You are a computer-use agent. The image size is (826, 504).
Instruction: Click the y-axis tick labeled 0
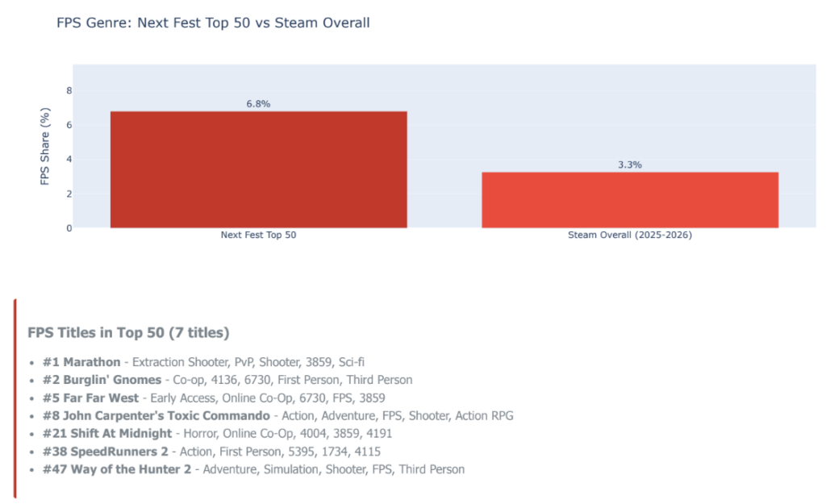[x=69, y=228]
